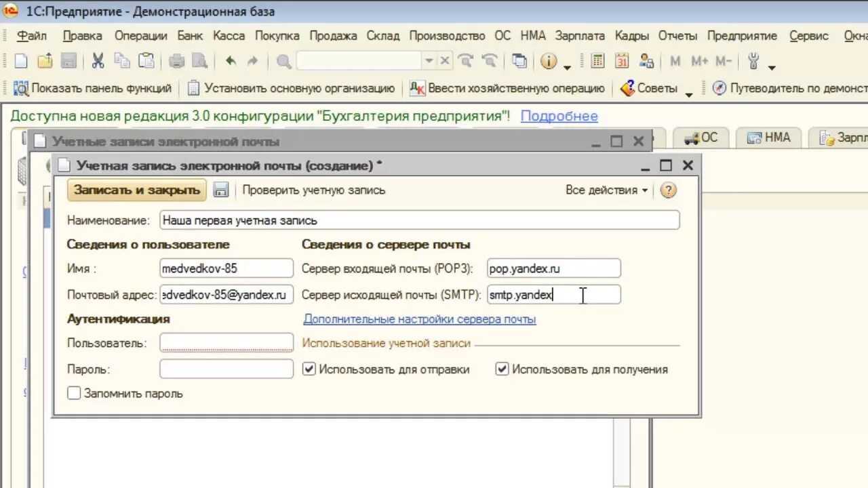The image size is (868, 488).
Task: Click the Users list icon in toolbar
Action: tap(647, 62)
